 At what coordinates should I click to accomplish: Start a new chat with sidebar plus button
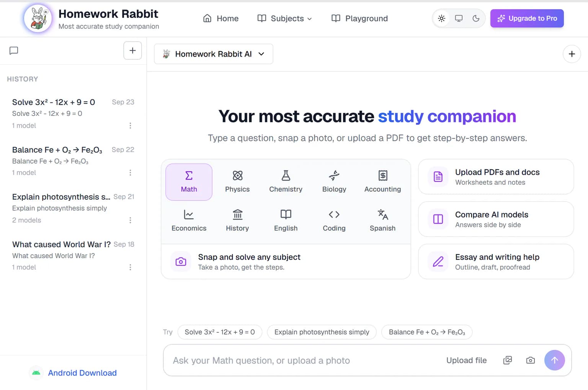coord(132,50)
